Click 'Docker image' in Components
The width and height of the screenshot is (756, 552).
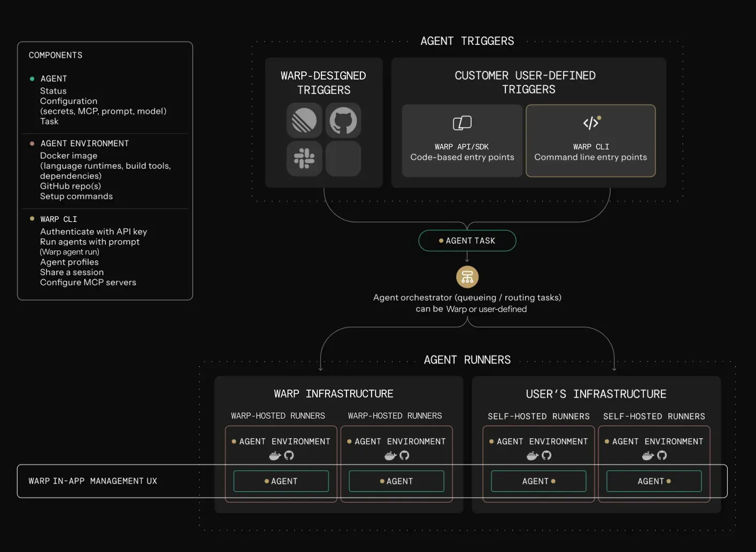pos(69,156)
